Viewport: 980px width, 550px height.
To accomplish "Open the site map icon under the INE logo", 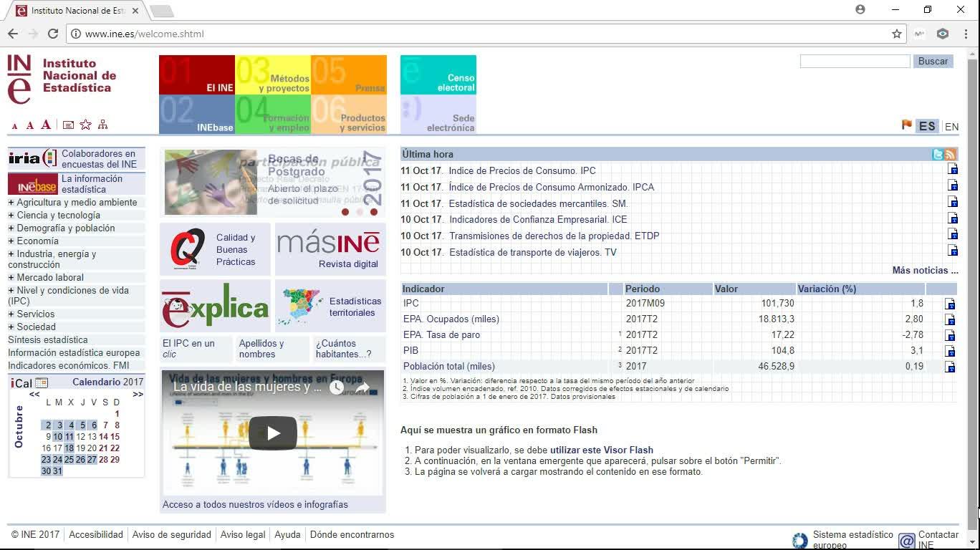I will pos(102,125).
